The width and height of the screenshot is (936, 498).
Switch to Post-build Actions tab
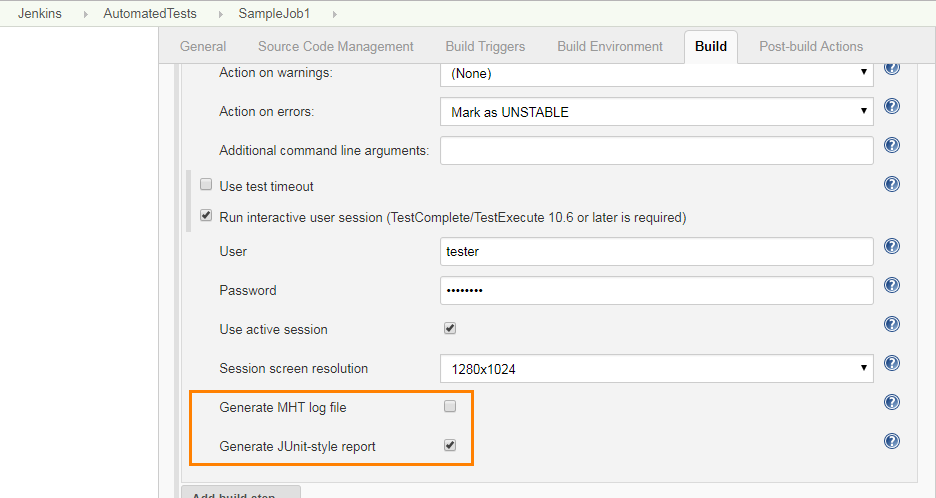pyautogui.click(x=811, y=47)
